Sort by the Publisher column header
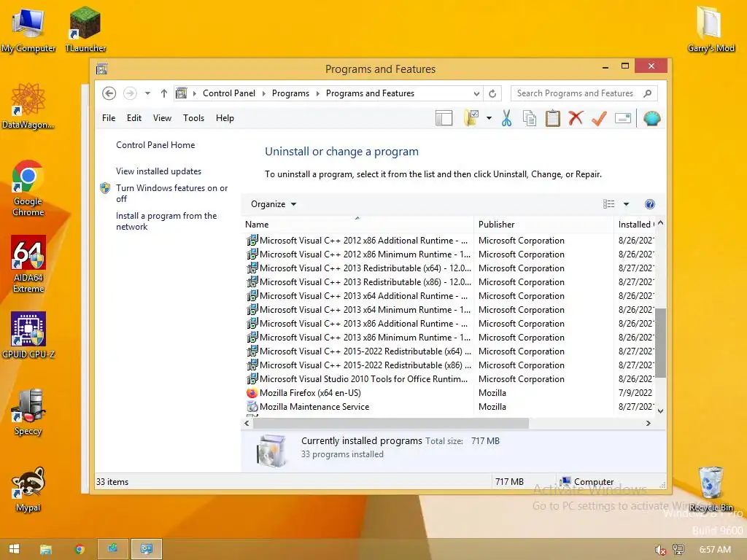Image resolution: width=747 pixels, height=560 pixels. 544,225
